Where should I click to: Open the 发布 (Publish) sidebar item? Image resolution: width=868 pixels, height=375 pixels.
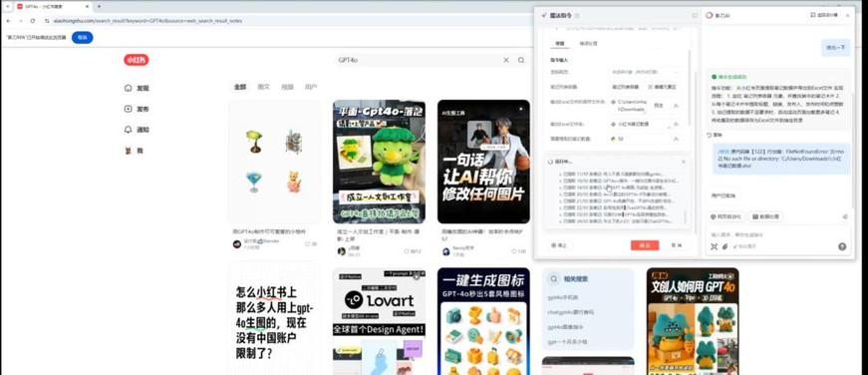tap(138, 109)
